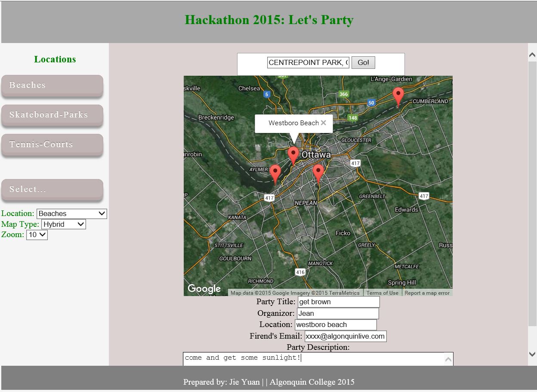This screenshot has width=537, height=392.
Task: Click the route 5 shield near Chelsea
Action: pos(267,94)
